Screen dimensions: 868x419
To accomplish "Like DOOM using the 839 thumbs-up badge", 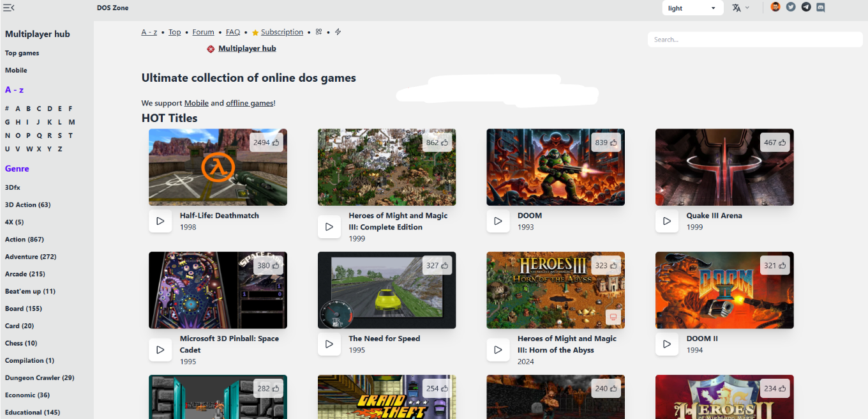I will tap(606, 142).
